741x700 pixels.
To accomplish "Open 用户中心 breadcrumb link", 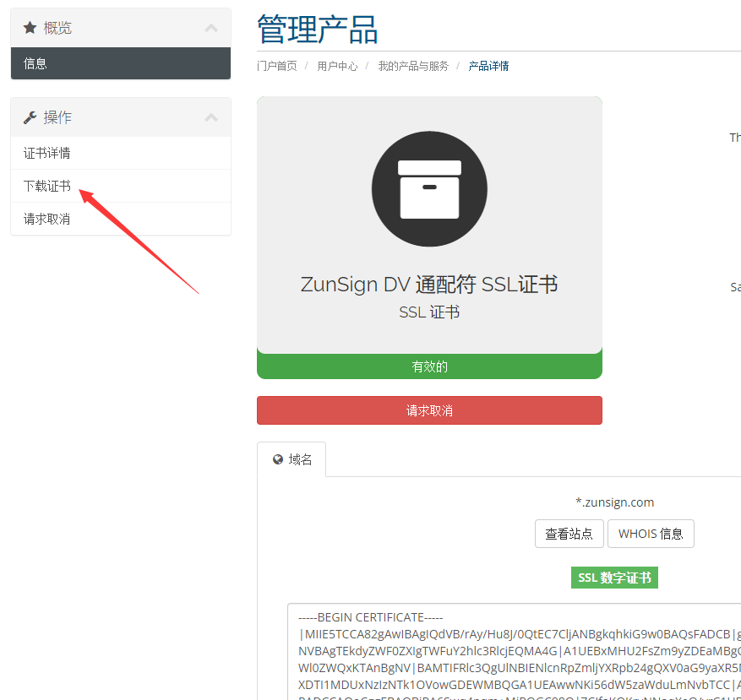I will click(337, 66).
